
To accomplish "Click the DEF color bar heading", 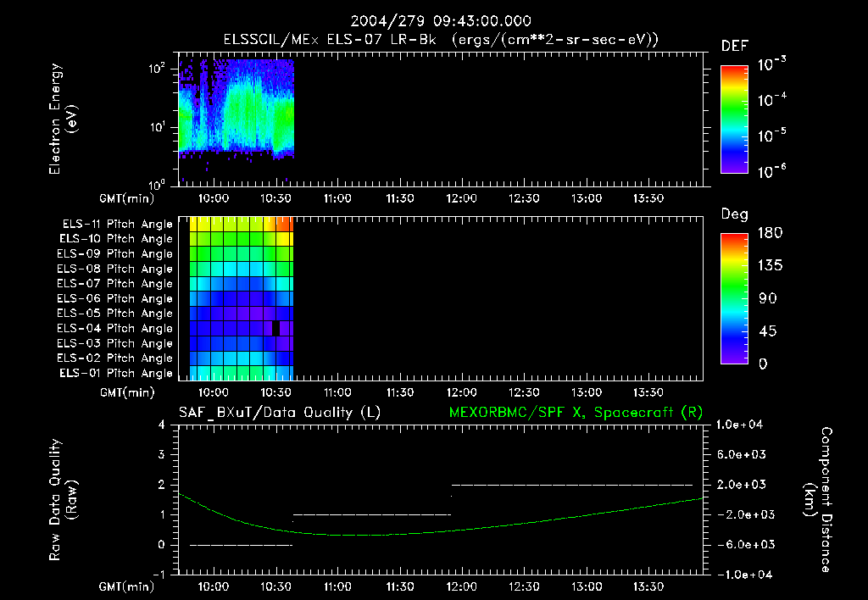I will tap(735, 46).
